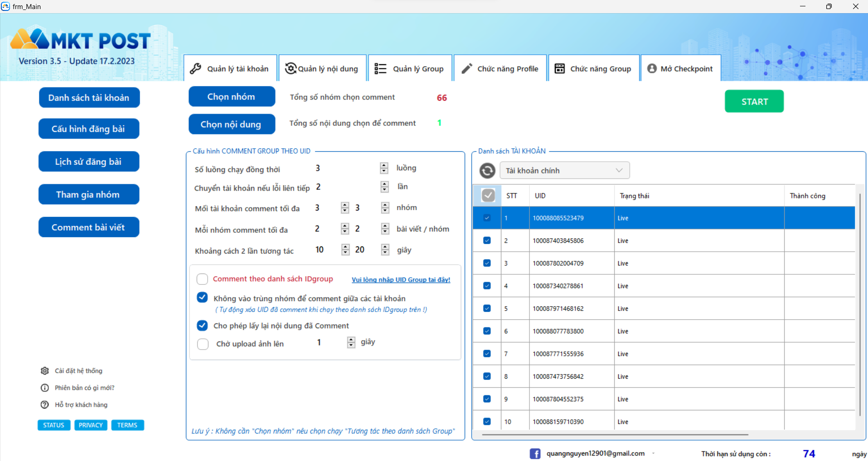Click the Chọn nội dung button
868x461 pixels.
click(x=232, y=124)
